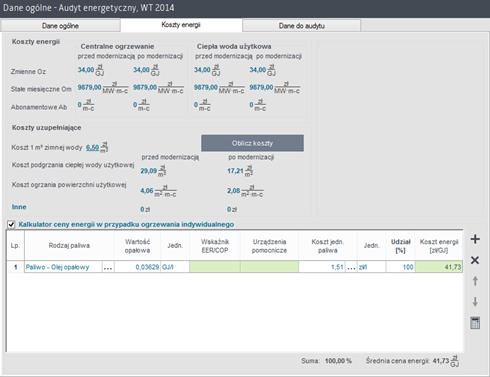
Task: Edit Wartość opałowa value 0,03629
Action: (x=137, y=267)
